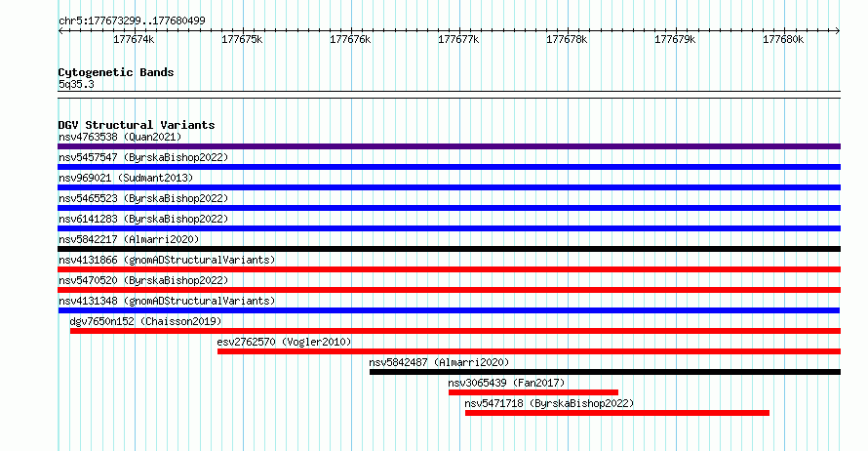This screenshot has width=868, height=451.
Task: Click the 177680k ruler tick label
Action: [783, 39]
